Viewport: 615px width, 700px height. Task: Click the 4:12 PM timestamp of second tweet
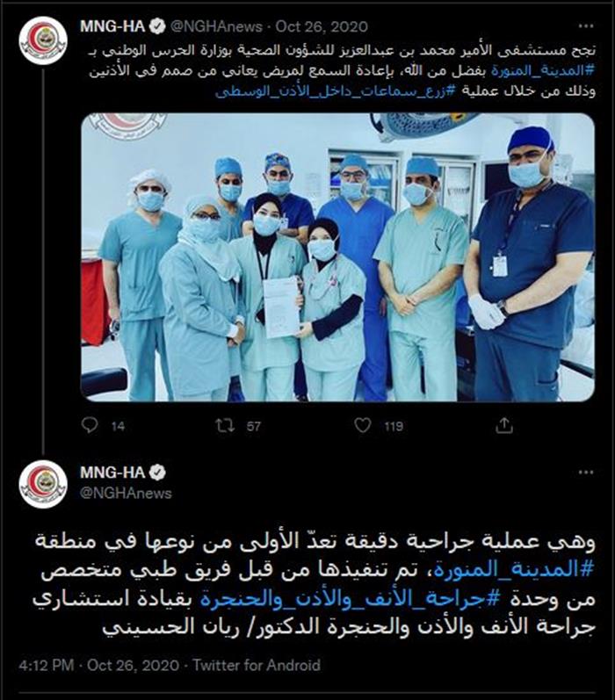point(47,665)
